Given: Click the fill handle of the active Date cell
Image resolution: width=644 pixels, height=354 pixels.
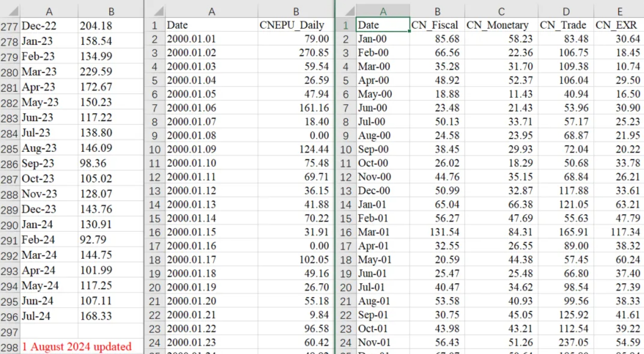Looking at the screenshot, I should (409, 31).
